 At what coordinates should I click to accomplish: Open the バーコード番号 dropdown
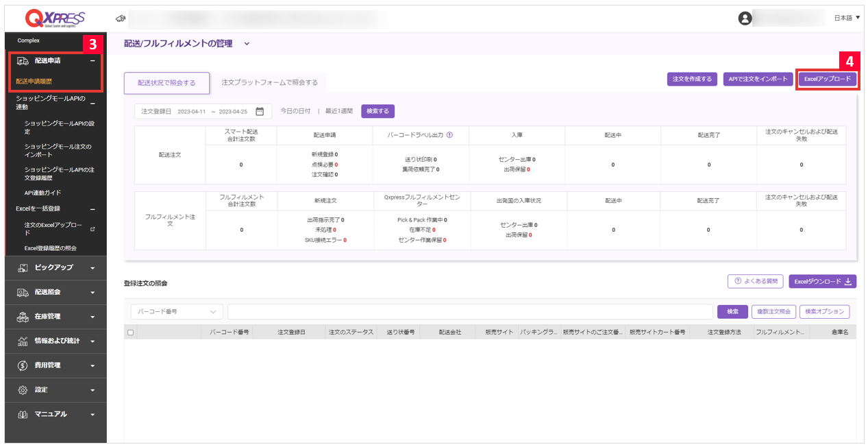tap(178, 312)
